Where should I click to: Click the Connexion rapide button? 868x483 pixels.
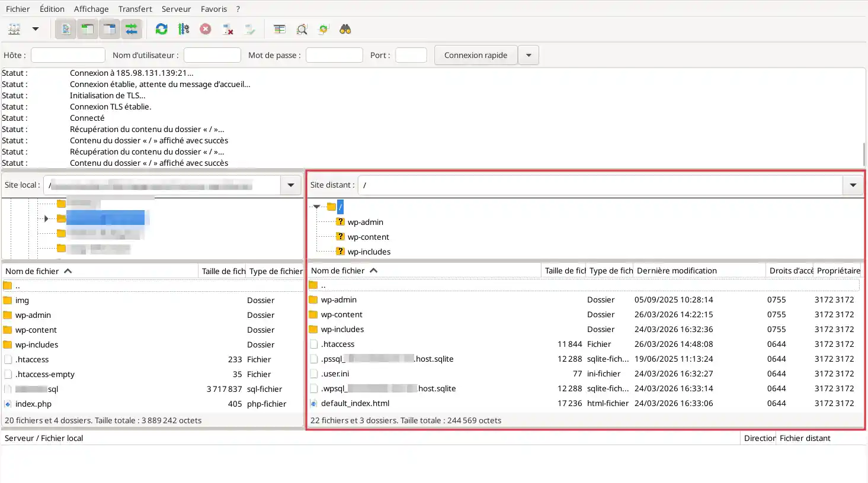(475, 54)
